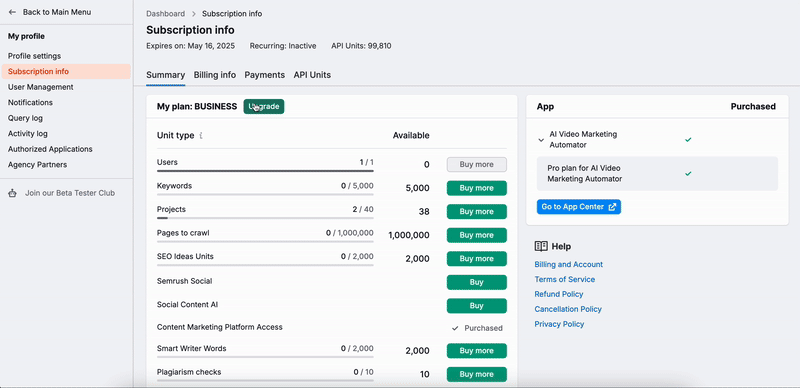Click the breadcrumb chevron after Dashboard
This screenshot has width=800, height=388.
[x=194, y=14]
